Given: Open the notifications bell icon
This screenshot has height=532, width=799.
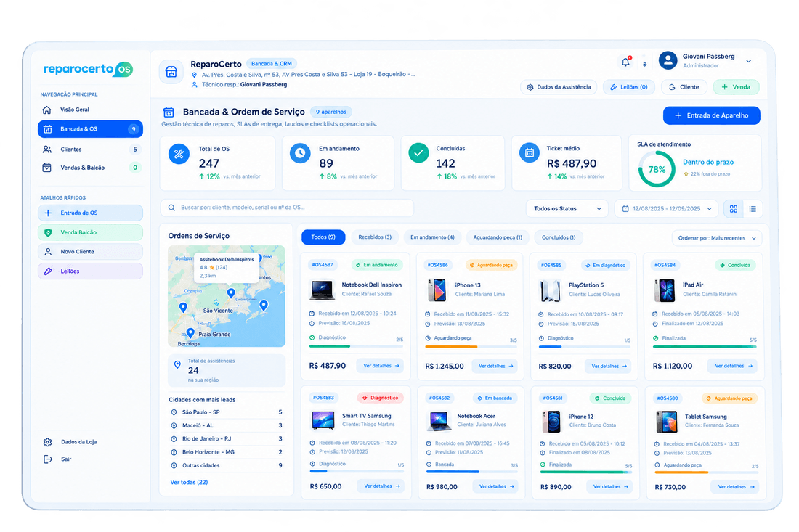Looking at the screenshot, I should tap(625, 62).
